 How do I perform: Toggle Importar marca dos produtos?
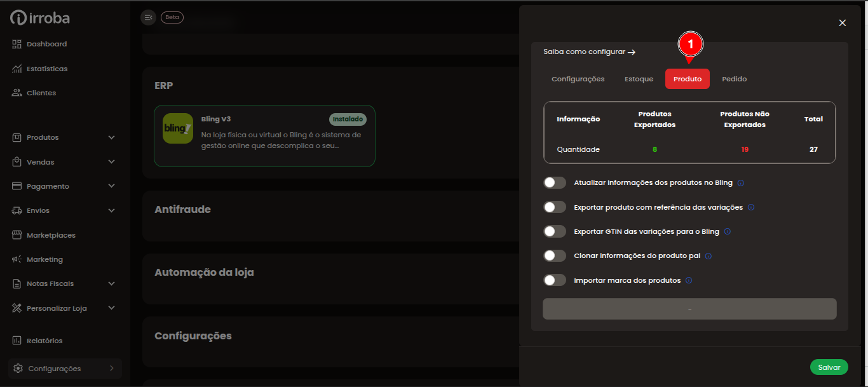[555, 280]
